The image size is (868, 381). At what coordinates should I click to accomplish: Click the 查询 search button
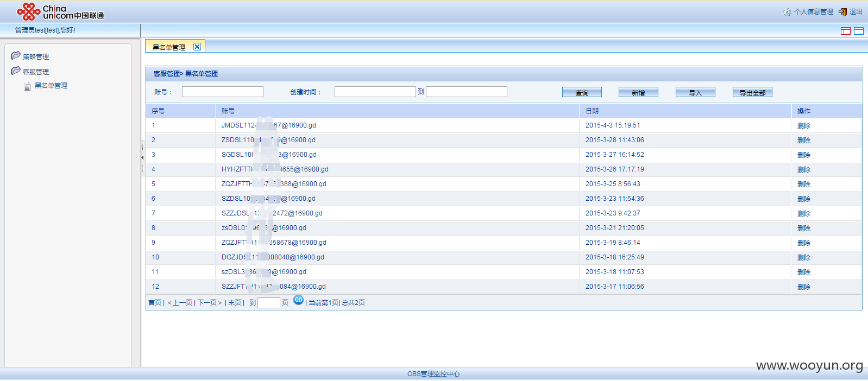[x=582, y=93]
